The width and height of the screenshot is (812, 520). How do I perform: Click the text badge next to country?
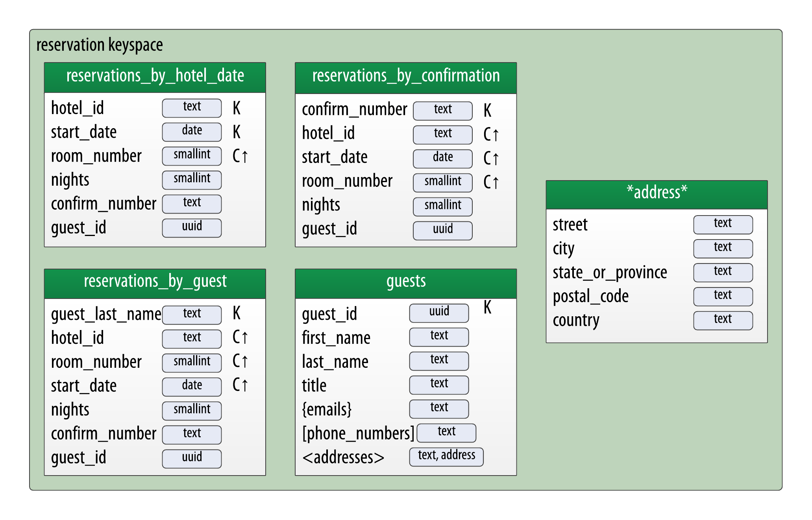(723, 320)
